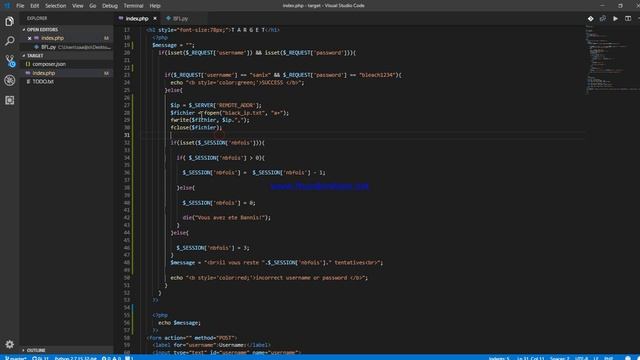Click the 'incorrect username or password' echo line
The height and width of the screenshot is (360, 640).
pos(269,278)
